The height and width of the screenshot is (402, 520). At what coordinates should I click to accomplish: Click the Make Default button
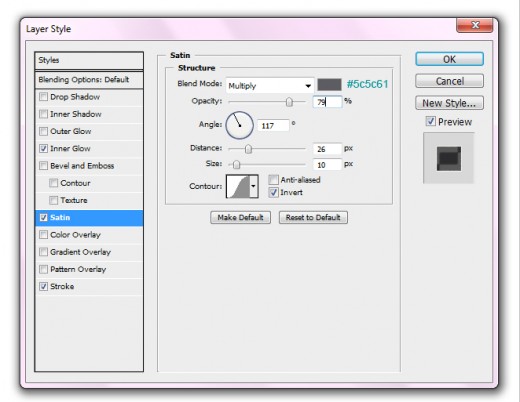[x=240, y=218]
